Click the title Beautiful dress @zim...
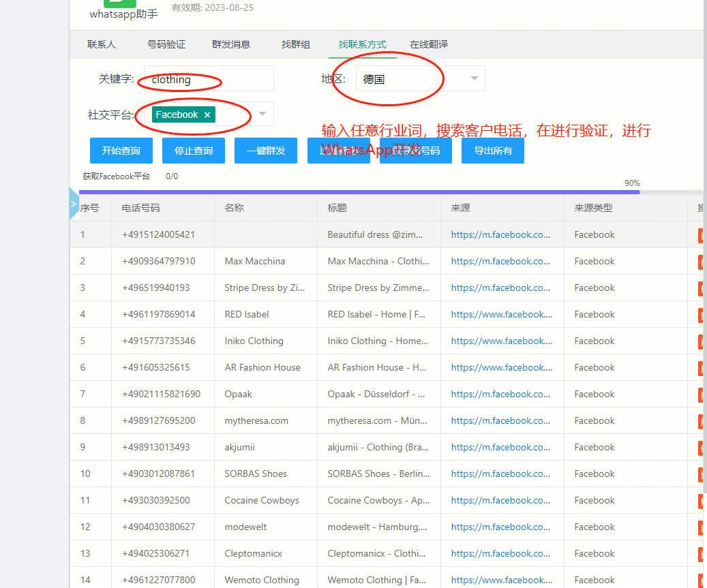The width and height of the screenshot is (707, 588). (x=375, y=235)
